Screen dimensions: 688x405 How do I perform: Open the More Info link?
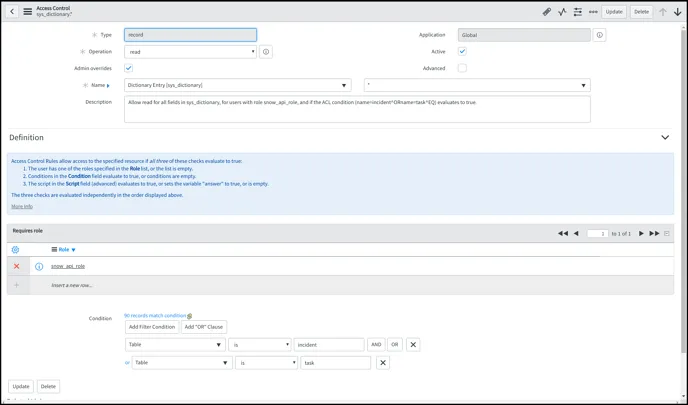click(22, 206)
